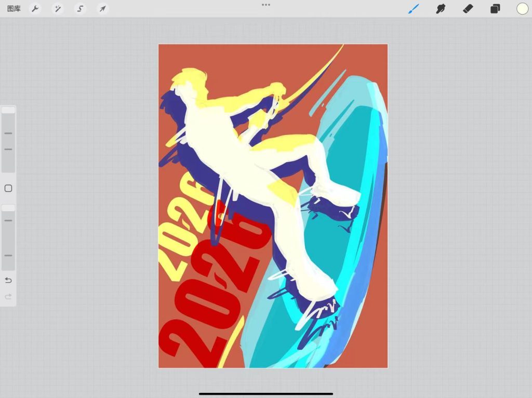Click the lower brush opacity slider
Screen dimensions: 532x398
[x=8, y=237]
